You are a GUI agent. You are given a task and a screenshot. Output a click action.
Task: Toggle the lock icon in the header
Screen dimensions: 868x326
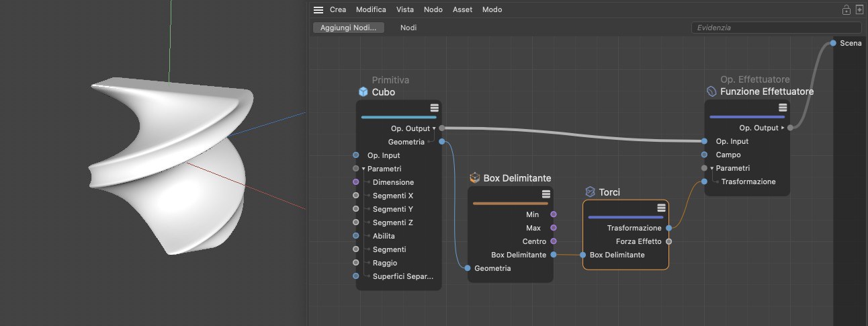(x=846, y=10)
